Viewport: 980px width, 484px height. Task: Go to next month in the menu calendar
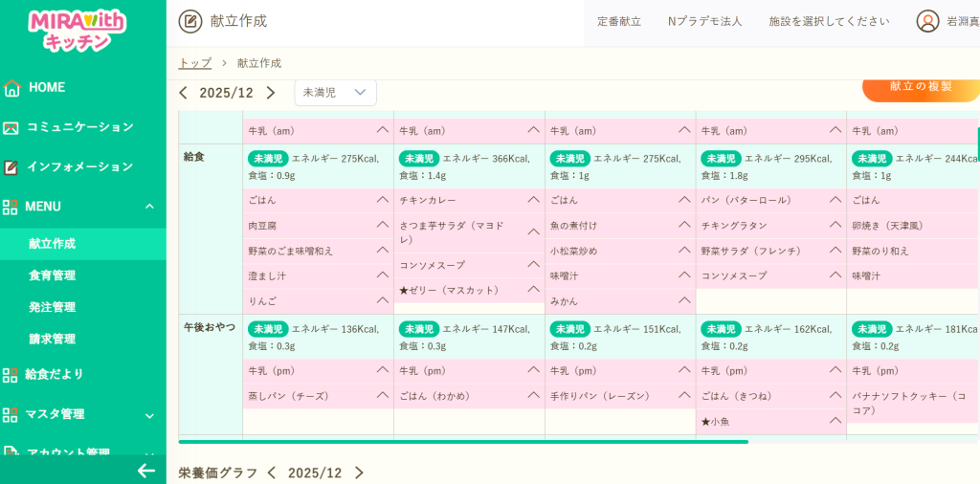(x=271, y=93)
